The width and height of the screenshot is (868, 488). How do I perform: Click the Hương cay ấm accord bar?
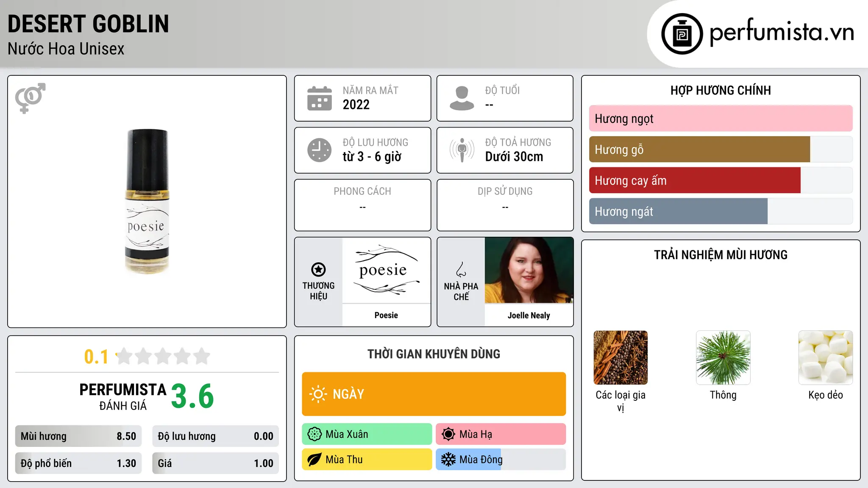721,180
